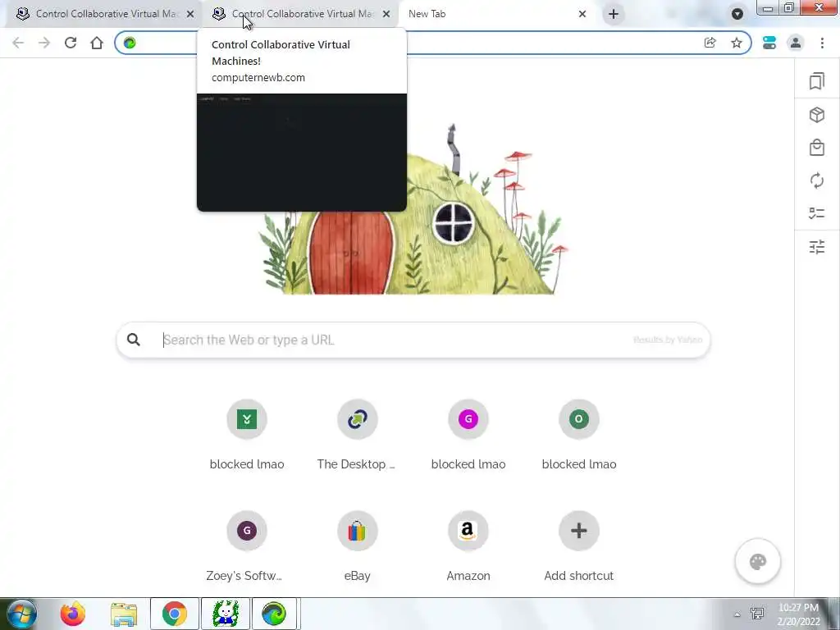The height and width of the screenshot is (630, 840).
Task: Click the magnifier icon in search box
Action: pyautogui.click(x=134, y=340)
